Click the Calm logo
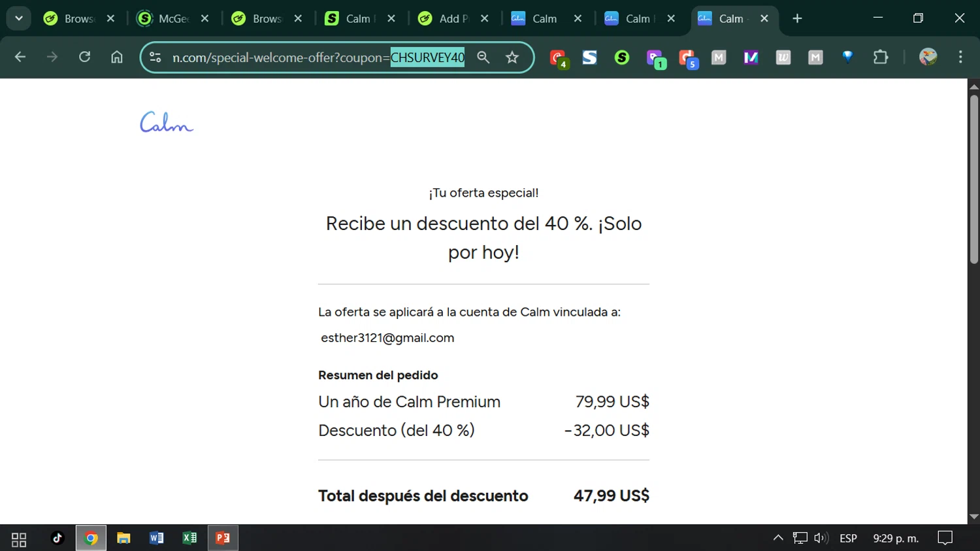This screenshot has width=980, height=551. 167,122
